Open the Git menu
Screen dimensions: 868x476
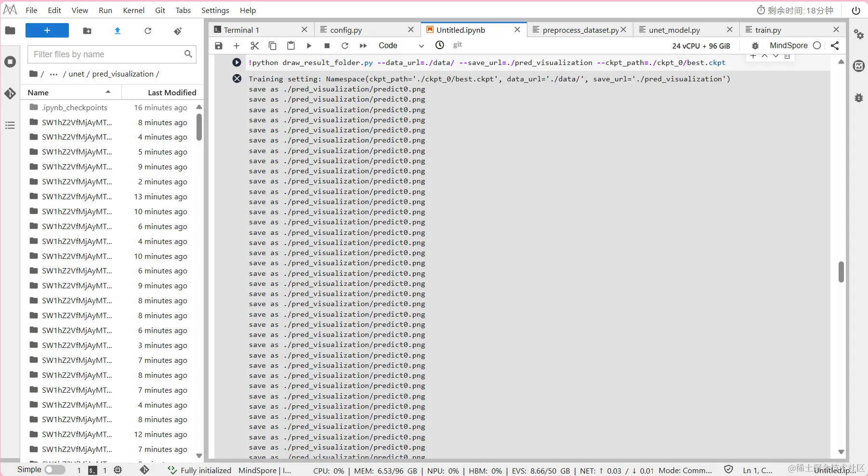pyautogui.click(x=160, y=11)
